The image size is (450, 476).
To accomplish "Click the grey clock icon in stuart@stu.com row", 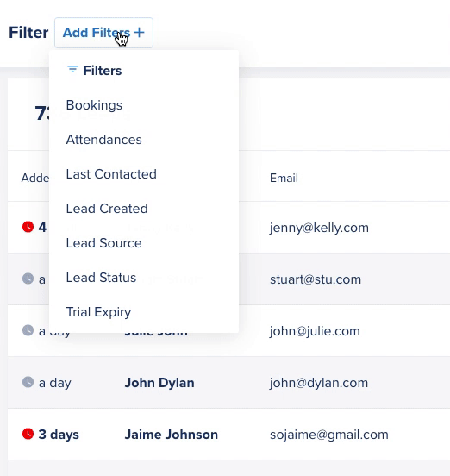I will point(28,279).
